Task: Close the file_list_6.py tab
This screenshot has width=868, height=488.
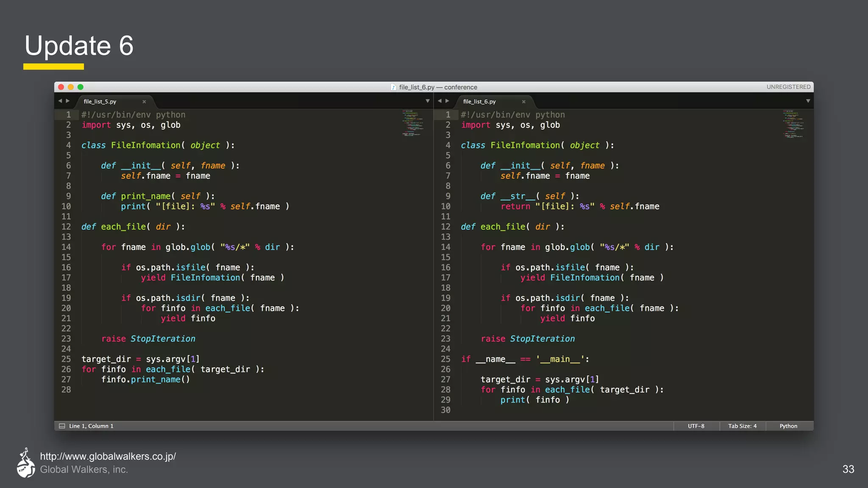Action: [523, 102]
